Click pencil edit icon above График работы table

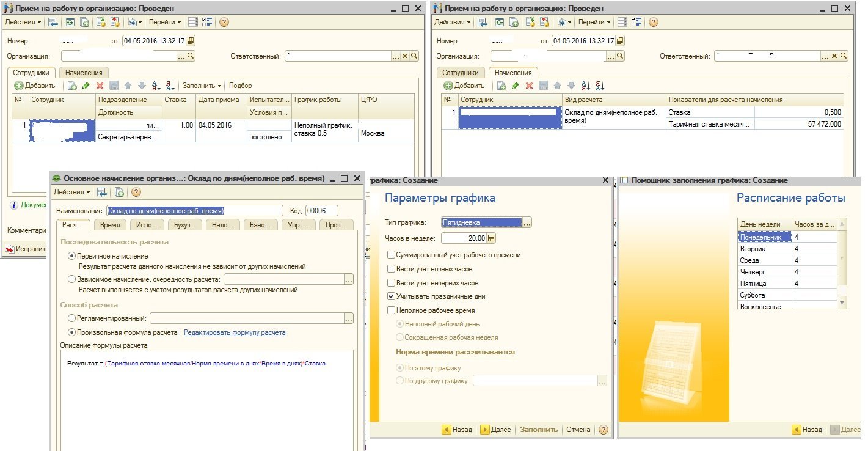pos(86,86)
